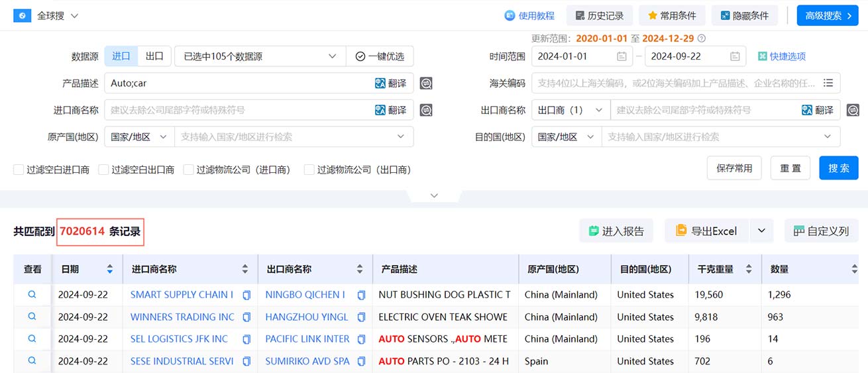The height and width of the screenshot is (373, 868).
Task: Open the end date 2024-09-22 picker
Action: click(x=695, y=56)
